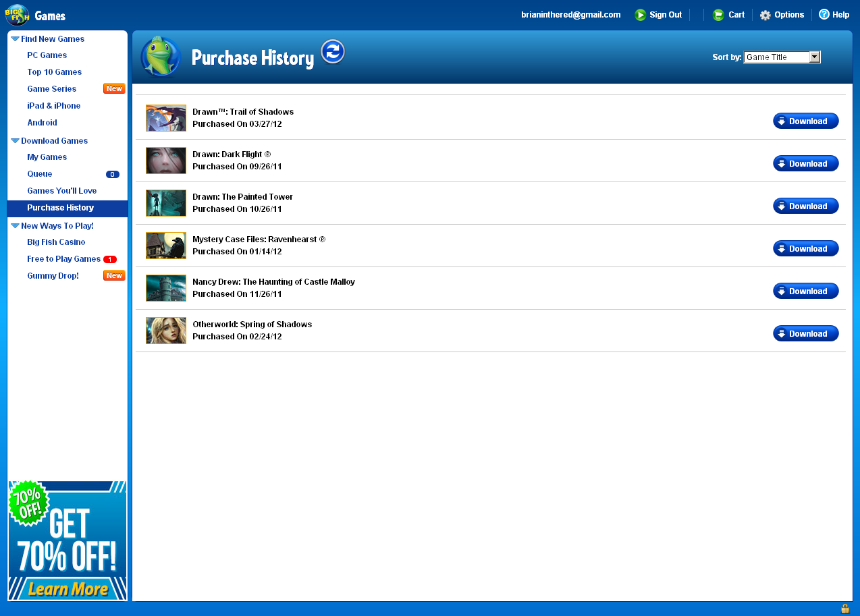Open Games You'll Love
Image resolution: width=860 pixels, height=616 pixels.
62,191
